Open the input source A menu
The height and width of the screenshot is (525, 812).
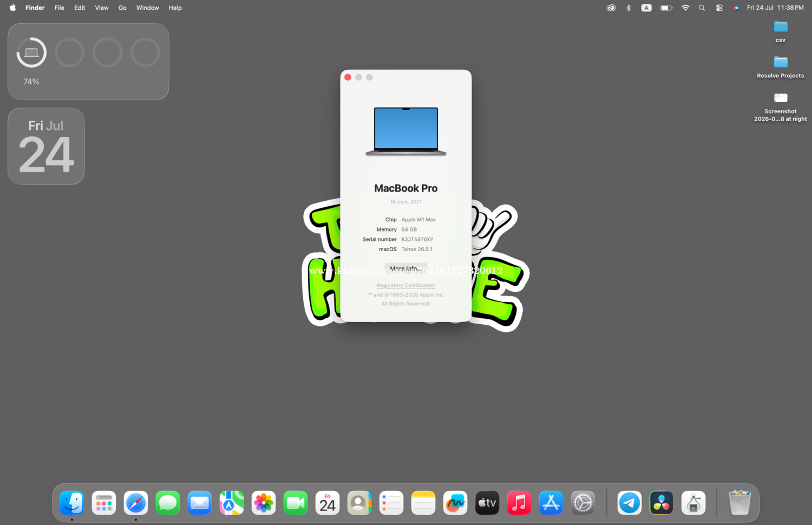click(x=646, y=8)
